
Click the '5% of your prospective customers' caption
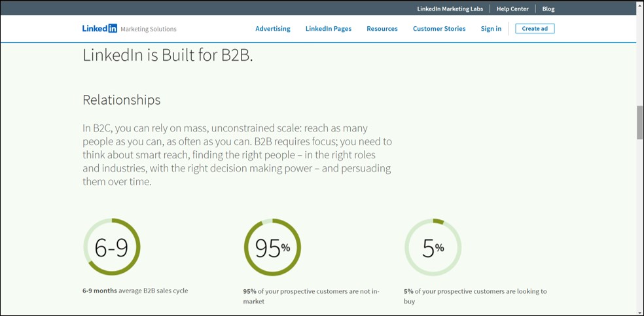[475, 296]
